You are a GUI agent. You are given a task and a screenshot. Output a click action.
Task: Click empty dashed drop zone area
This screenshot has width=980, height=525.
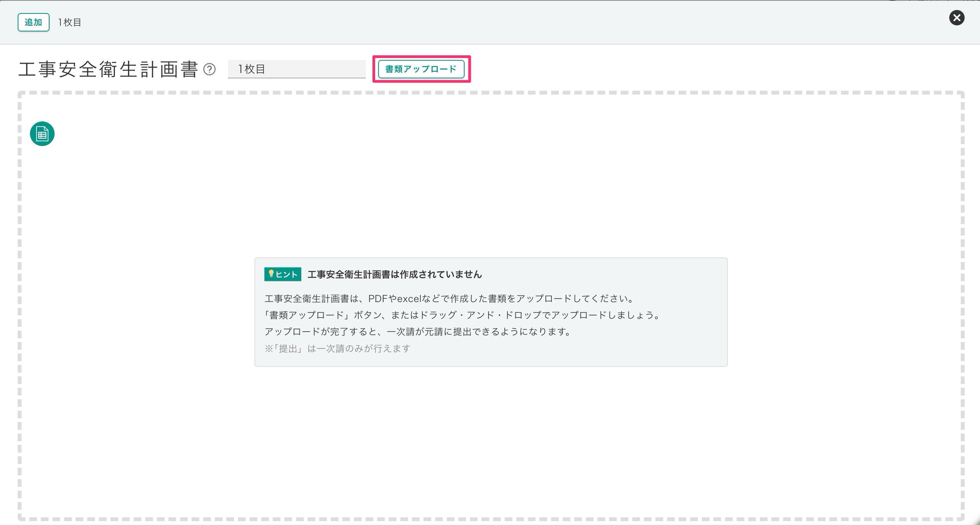click(490, 184)
